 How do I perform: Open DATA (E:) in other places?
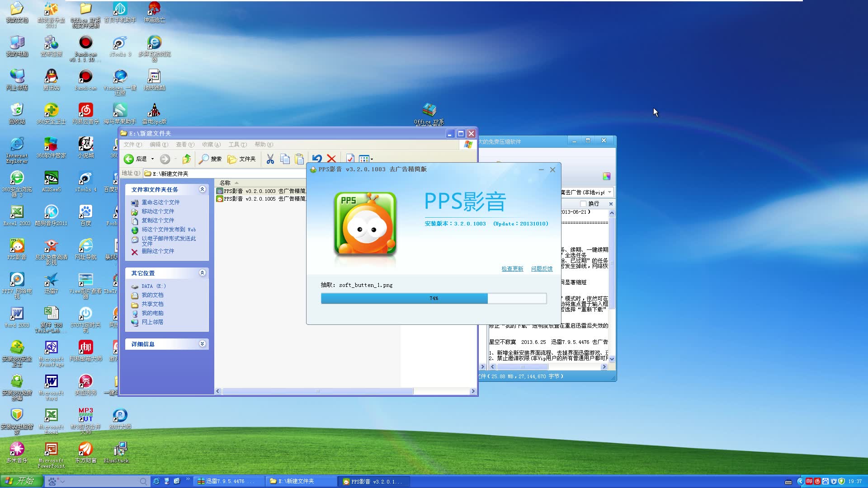click(x=154, y=286)
